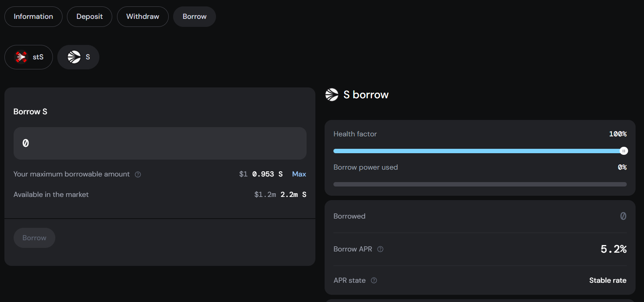Click the 0.953 S borrowable amount

tap(267, 174)
